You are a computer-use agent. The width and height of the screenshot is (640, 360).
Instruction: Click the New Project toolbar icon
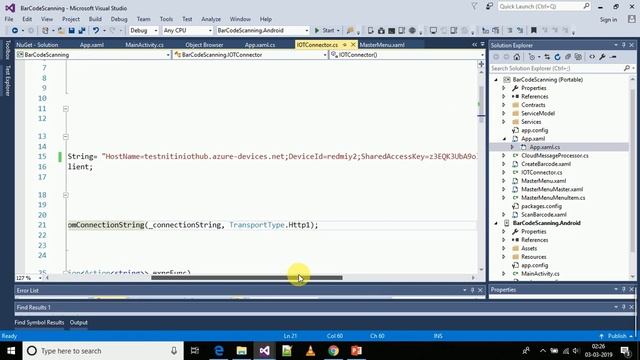(45, 31)
